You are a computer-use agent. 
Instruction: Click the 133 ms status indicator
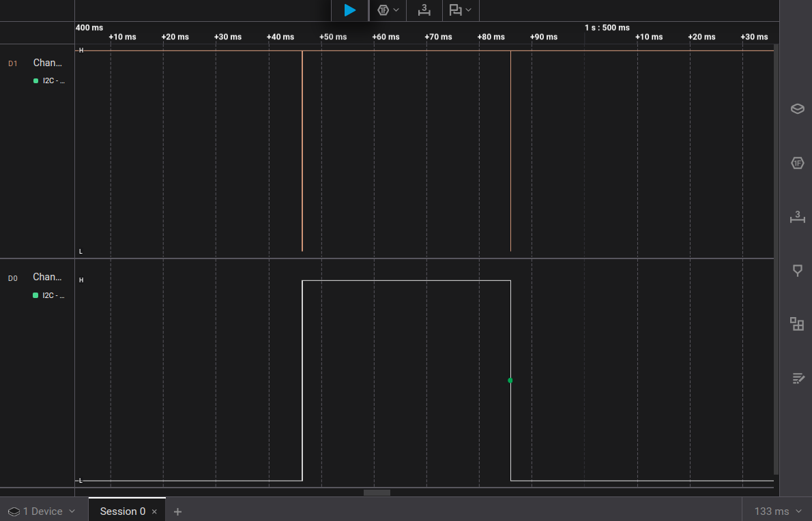pyautogui.click(x=771, y=511)
